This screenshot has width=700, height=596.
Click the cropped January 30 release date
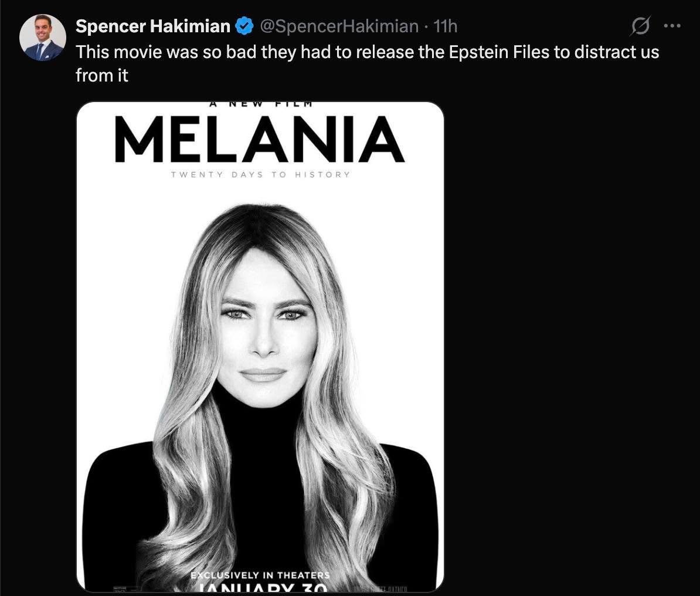pyautogui.click(x=260, y=587)
